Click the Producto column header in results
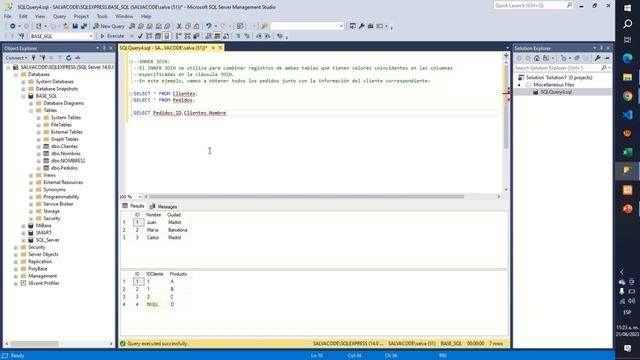Viewport: 640px width, 360px height. [x=178, y=274]
